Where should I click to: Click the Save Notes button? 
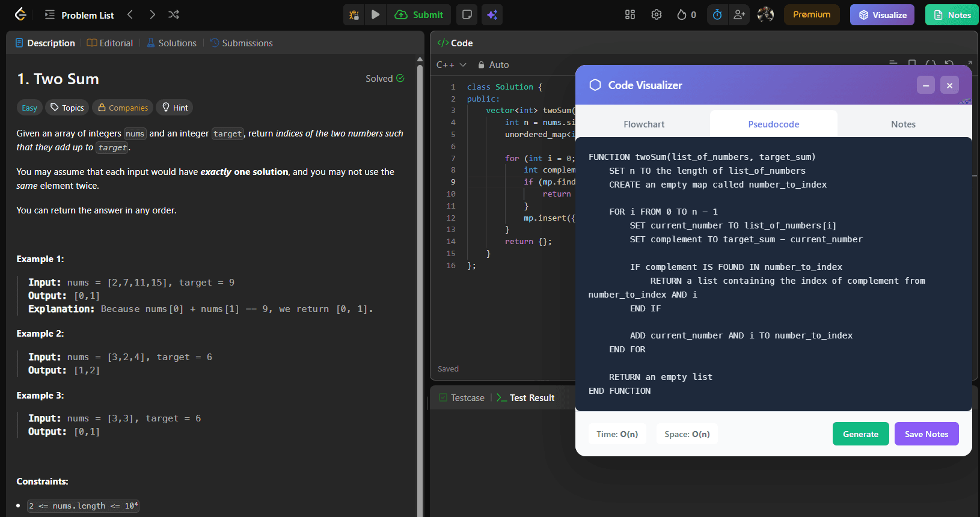pyautogui.click(x=926, y=434)
